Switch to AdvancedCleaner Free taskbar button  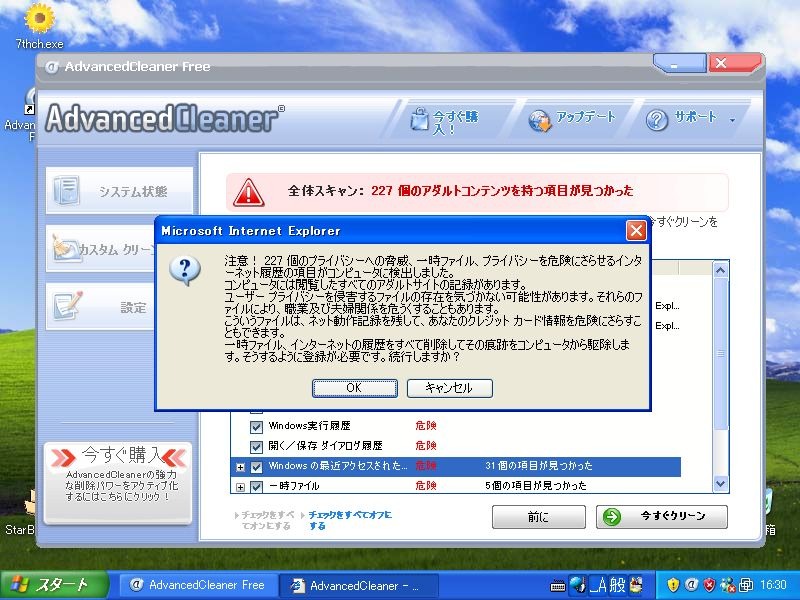coord(199,585)
